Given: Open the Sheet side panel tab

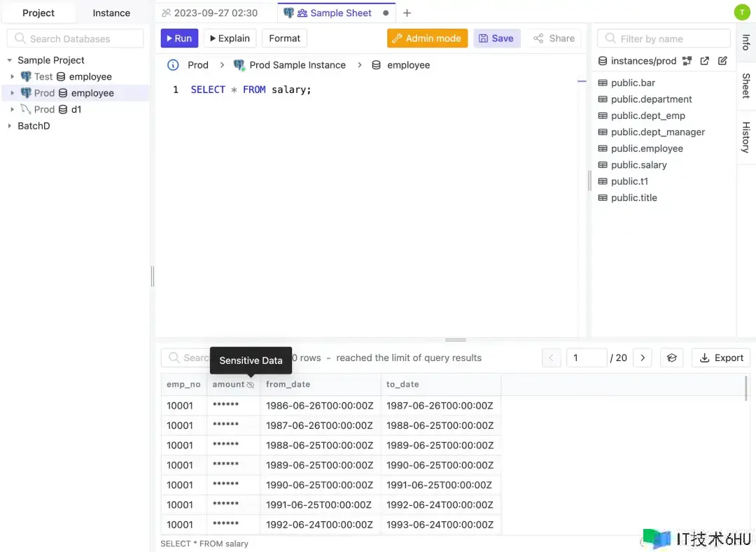Looking at the screenshot, I should 746,86.
